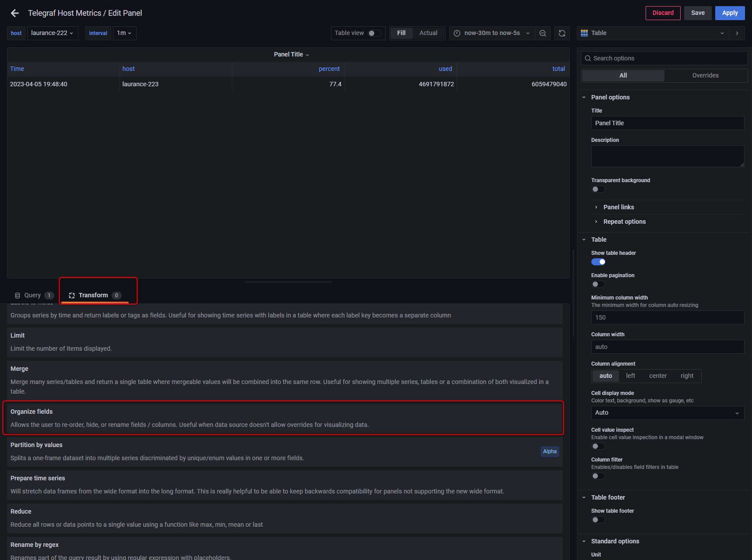
Task: Collapse the Table section
Action: click(598, 239)
